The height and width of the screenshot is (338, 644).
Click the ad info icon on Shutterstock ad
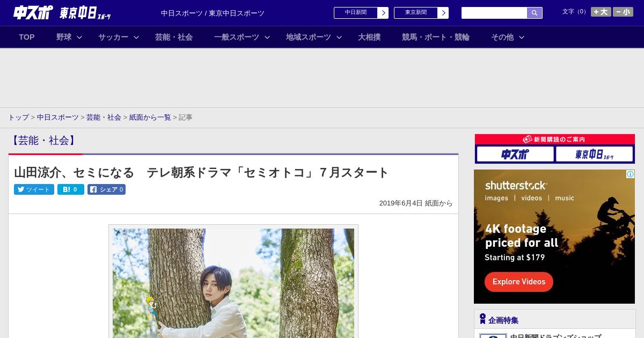click(x=630, y=174)
